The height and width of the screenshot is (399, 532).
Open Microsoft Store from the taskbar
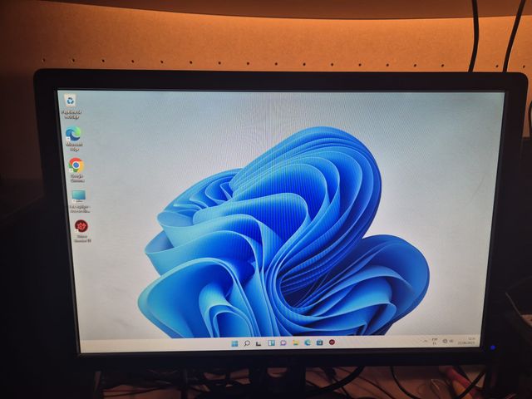pyautogui.click(x=319, y=342)
